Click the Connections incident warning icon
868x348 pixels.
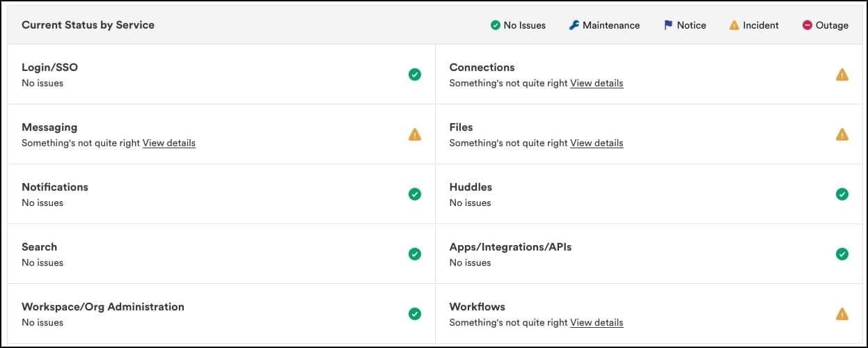click(842, 74)
